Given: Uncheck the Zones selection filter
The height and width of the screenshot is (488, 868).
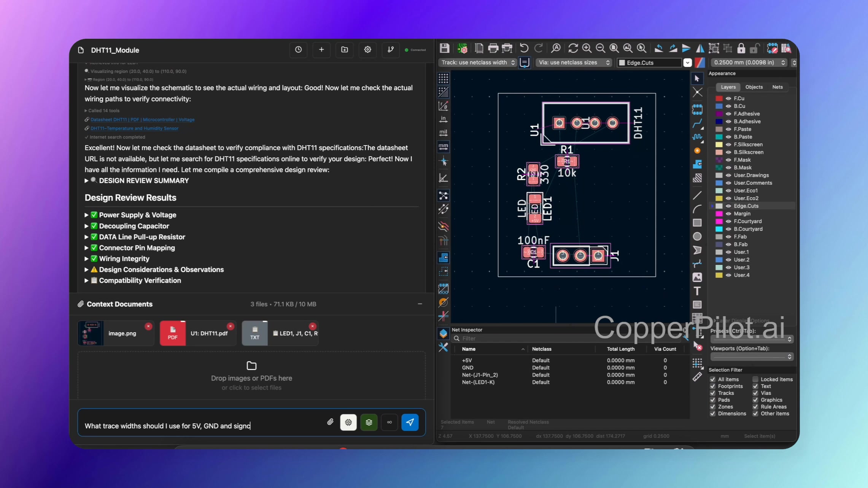Looking at the screenshot, I should tap(713, 407).
